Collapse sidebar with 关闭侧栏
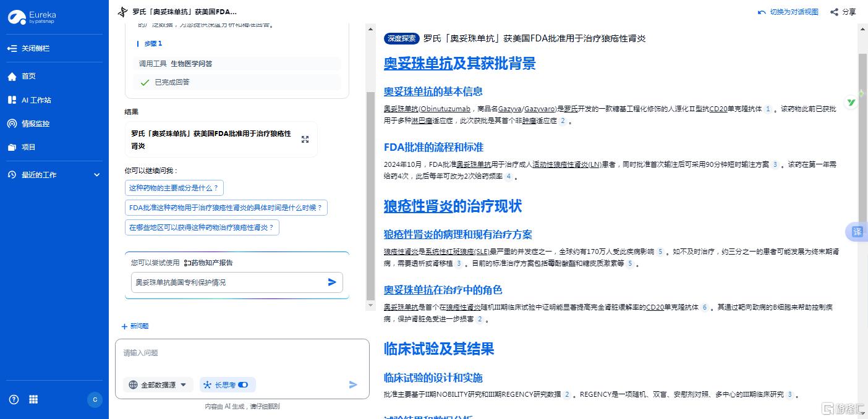Image resolution: width=868 pixels, height=419 pixels. (28, 48)
